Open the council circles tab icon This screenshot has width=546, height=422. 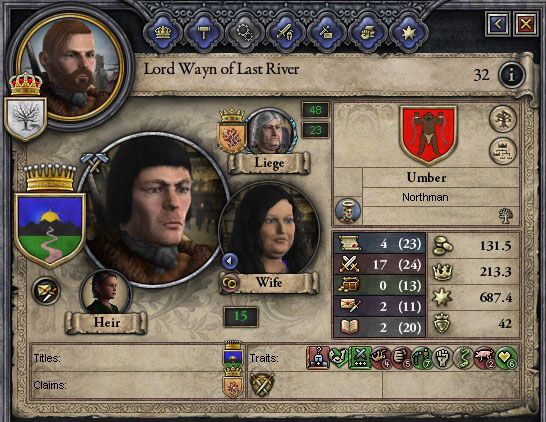244,33
